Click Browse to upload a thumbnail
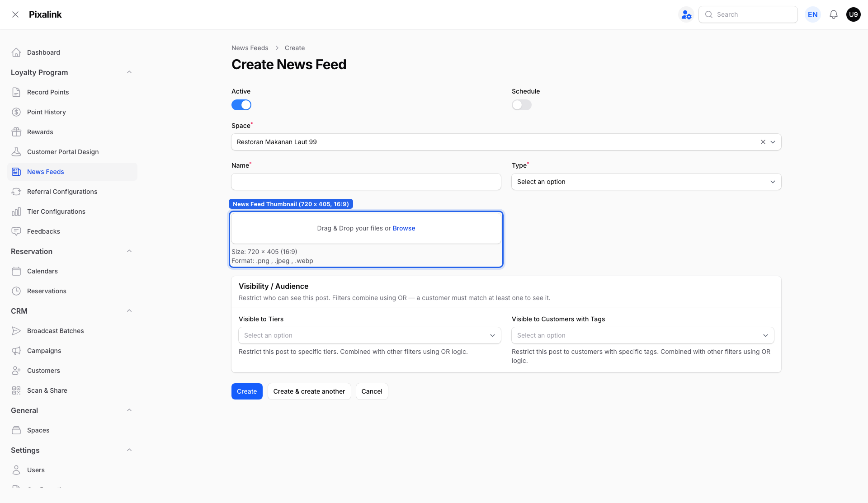This screenshot has height=503, width=868. tap(404, 228)
